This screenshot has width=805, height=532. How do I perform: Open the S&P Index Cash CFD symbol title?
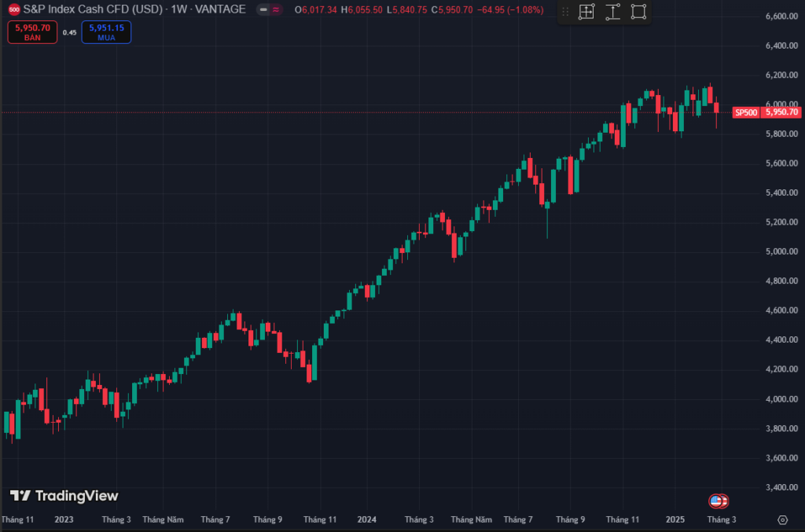134,9
